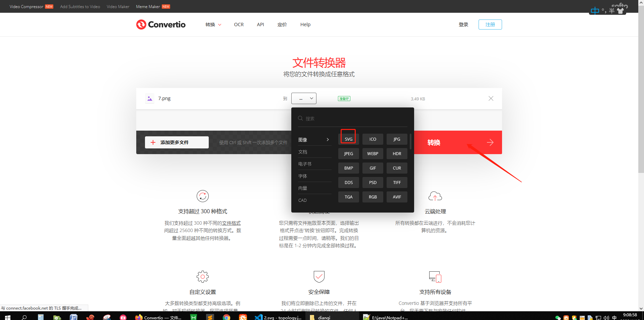Expand the 转换 navigation dropdown
644x320 pixels.
pyautogui.click(x=213, y=24)
